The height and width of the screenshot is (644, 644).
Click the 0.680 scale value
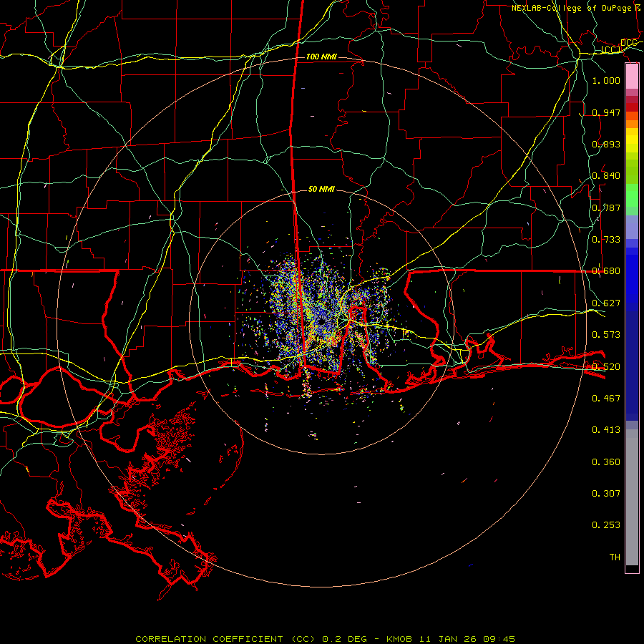pyautogui.click(x=606, y=271)
